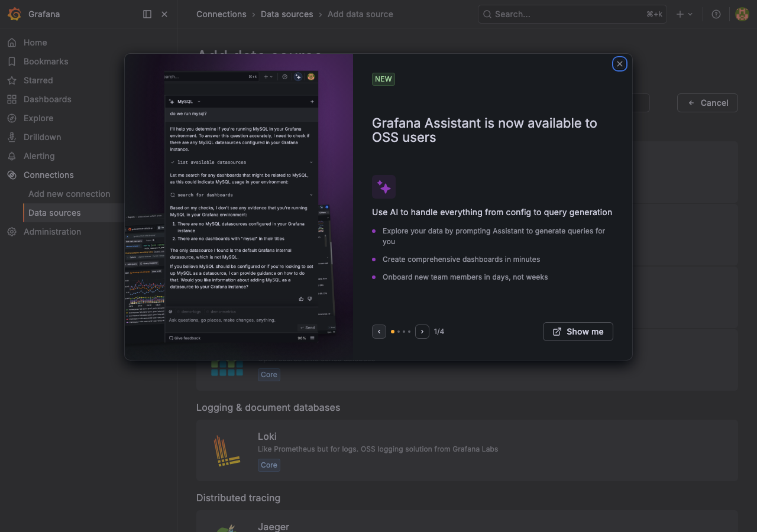Select the Jaeger data source

point(467,521)
